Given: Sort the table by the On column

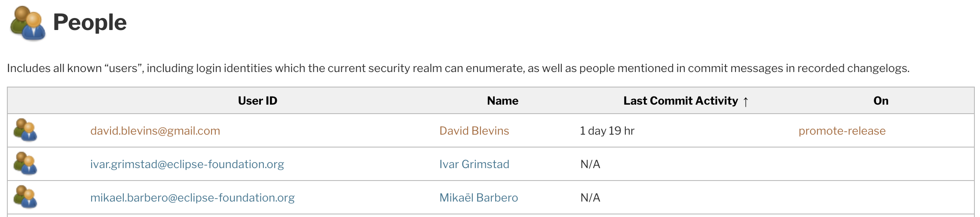Looking at the screenshot, I should tap(881, 101).
